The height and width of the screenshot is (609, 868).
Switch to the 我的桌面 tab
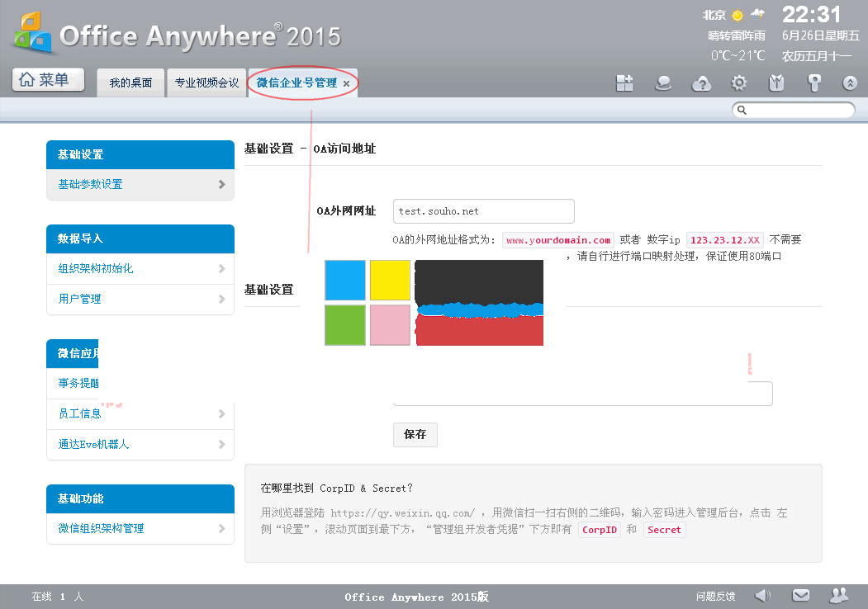pos(131,83)
